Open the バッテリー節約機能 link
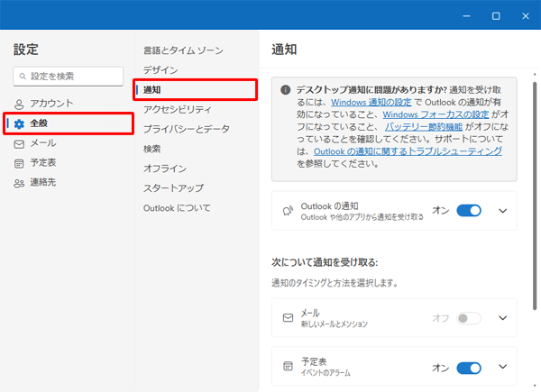 [424, 127]
